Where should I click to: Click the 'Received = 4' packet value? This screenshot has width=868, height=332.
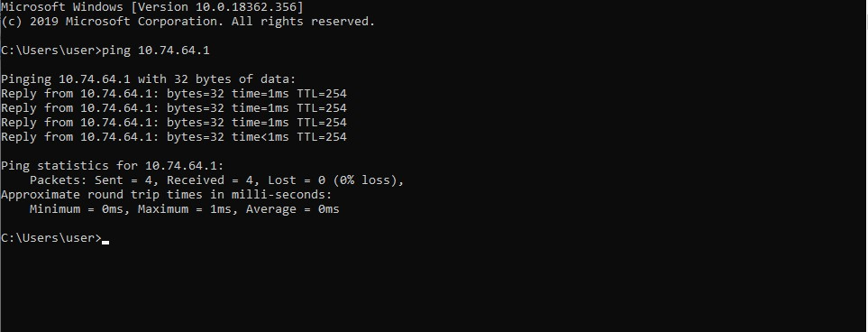(x=213, y=180)
